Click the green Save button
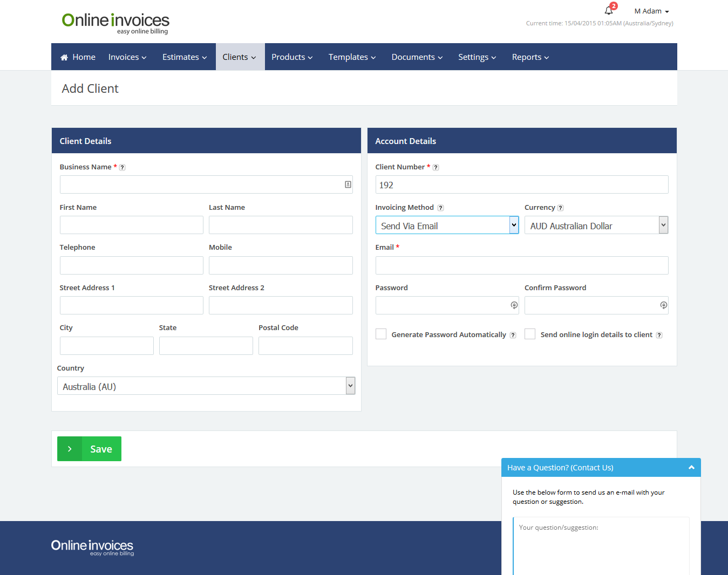 point(90,449)
